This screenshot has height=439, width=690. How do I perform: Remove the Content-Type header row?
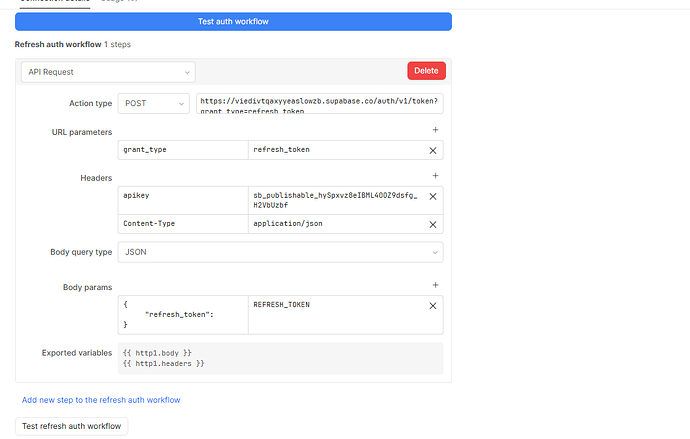433,224
